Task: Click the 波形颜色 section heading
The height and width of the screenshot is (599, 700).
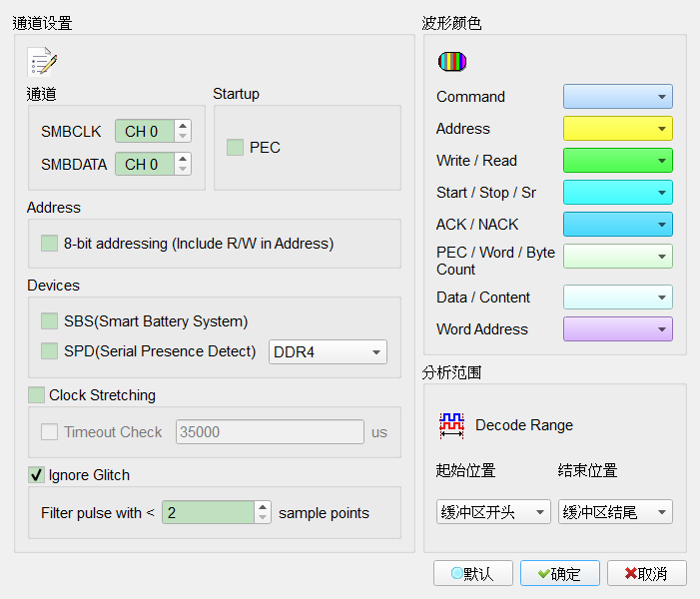Action: (x=451, y=23)
